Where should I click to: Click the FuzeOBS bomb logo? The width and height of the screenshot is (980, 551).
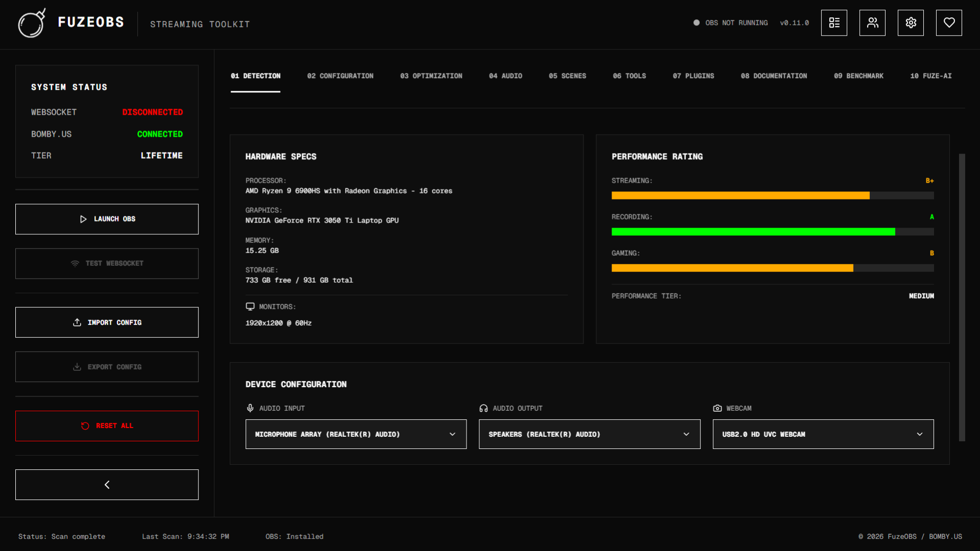(x=32, y=23)
